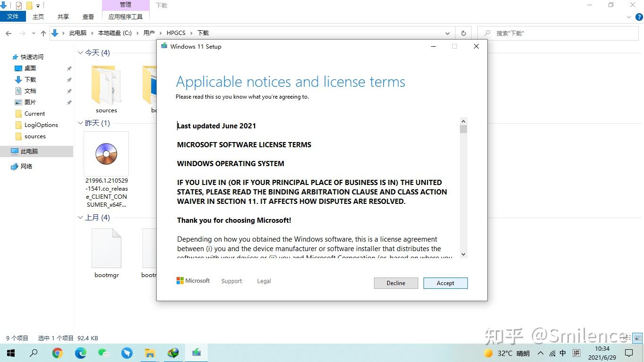Click the Accept button

(x=445, y=283)
